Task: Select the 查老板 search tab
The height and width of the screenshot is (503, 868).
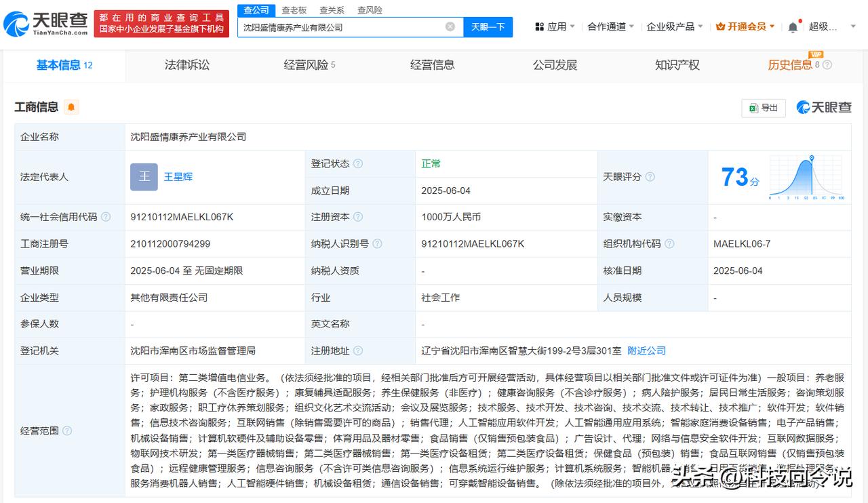Action: coord(294,10)
